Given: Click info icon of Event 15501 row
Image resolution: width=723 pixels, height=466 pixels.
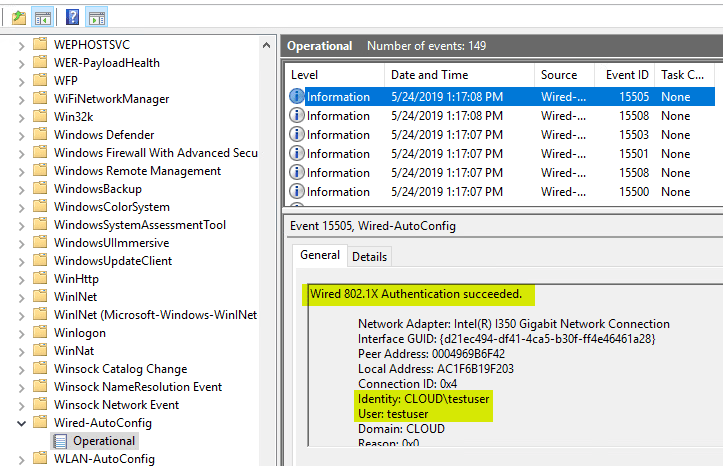Looking at the screenshot, I should click(x=296, y=154).
